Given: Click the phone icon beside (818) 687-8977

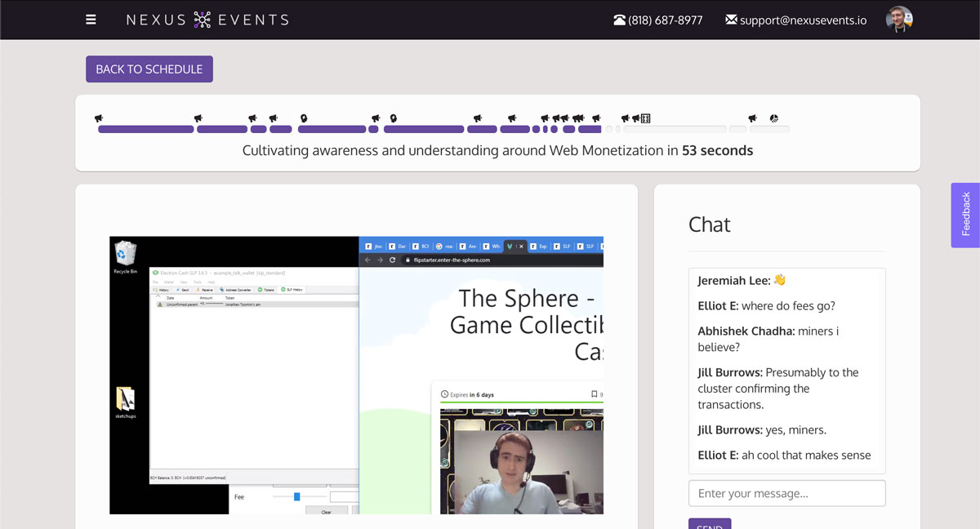Looking at the screenshot, I should (x=619, y=20).
